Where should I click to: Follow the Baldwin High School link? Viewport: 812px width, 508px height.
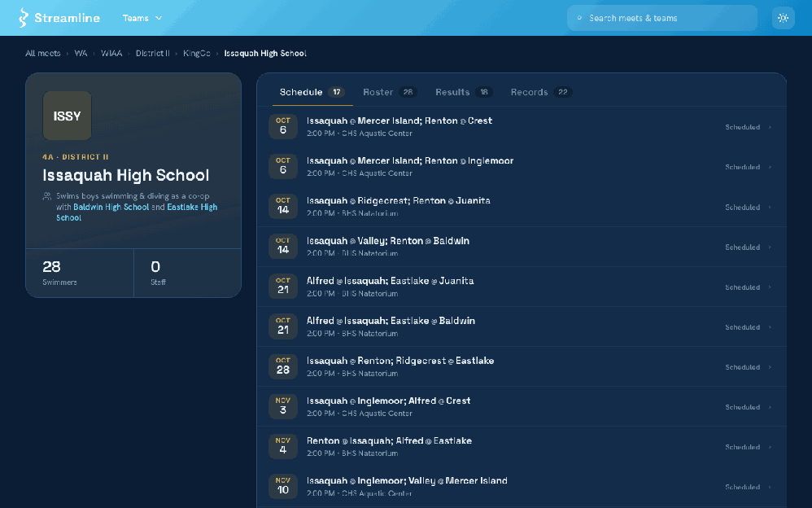pyautogui.click(x=111, y=207)
